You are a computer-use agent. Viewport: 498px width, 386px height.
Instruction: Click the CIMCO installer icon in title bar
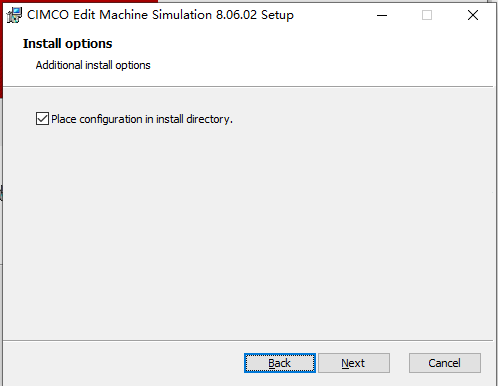coord(14,15)
